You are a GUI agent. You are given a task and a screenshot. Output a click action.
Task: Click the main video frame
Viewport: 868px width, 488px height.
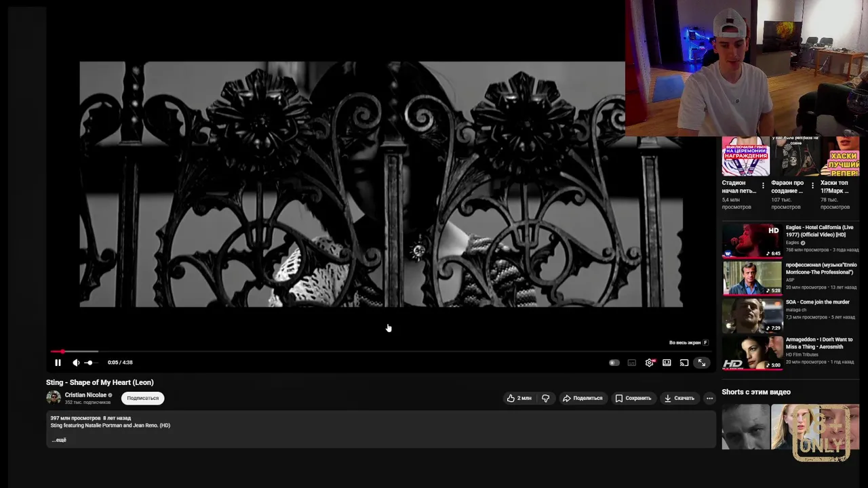(381, 184)
